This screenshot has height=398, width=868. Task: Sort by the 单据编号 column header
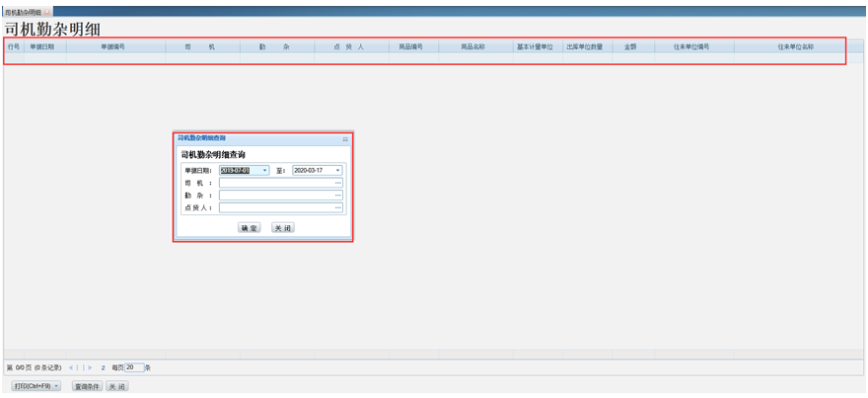pos(116,47)
